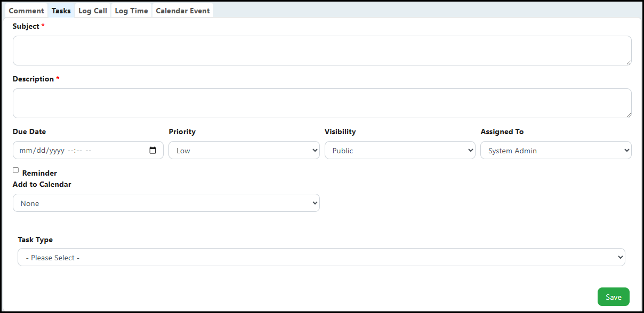The width and height of the screenshot is (644, 313).
Task: Expand the Visibility dropdown set to Public
Action: click(x=400, y=150)
